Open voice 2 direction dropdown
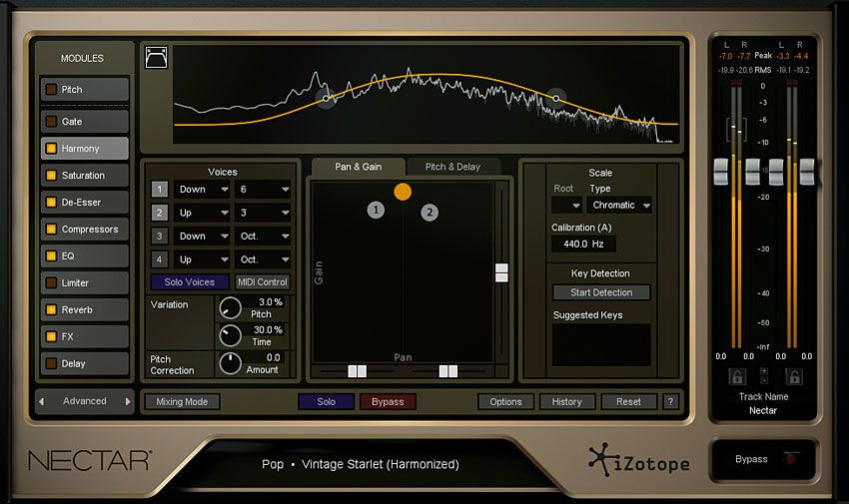 tap(203, 213)
